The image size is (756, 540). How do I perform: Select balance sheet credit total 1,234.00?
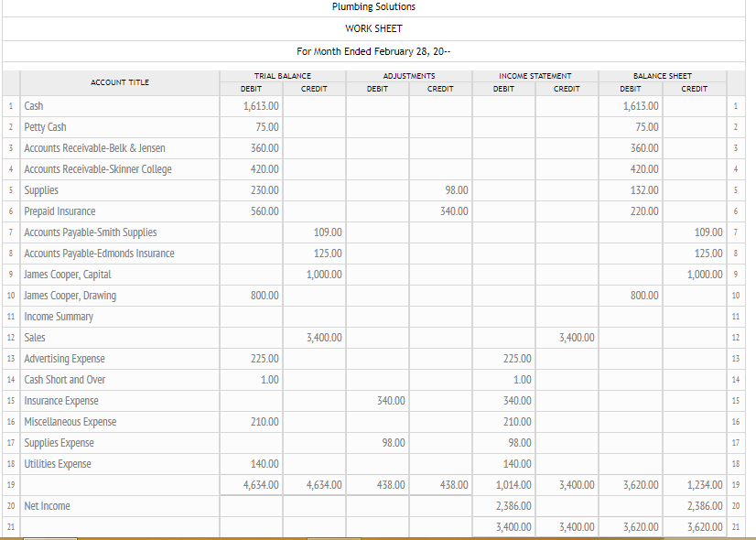(x=695, y=485)
